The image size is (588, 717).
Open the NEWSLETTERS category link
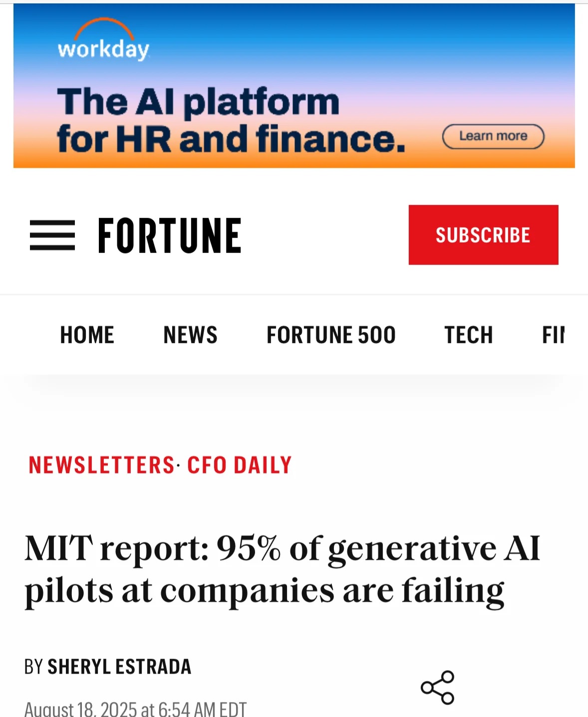[x=101, y=465]
